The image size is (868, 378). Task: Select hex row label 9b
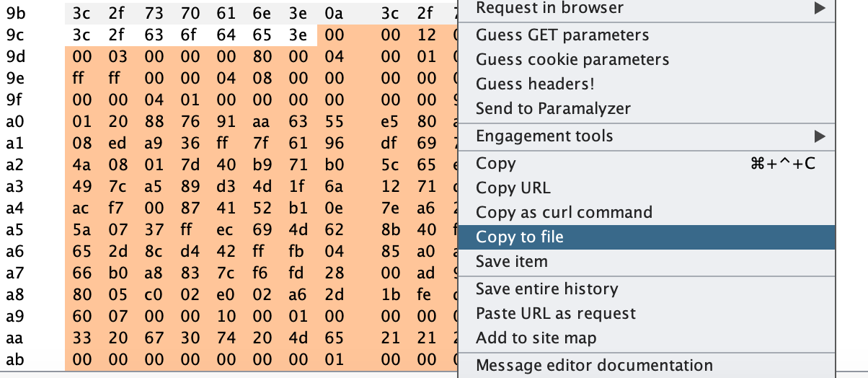15,12
